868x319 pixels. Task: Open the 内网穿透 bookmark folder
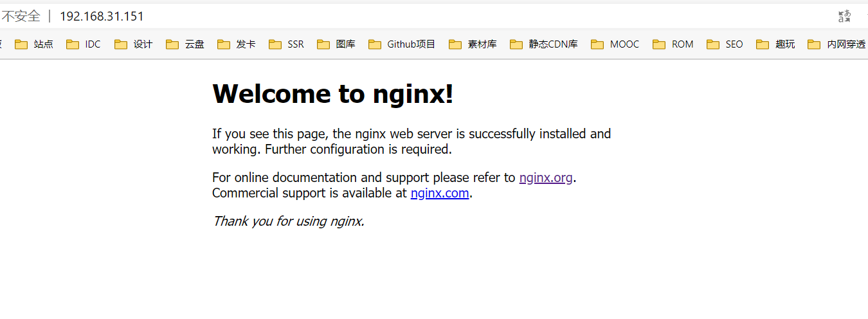pyautogui.click(x=837, y=44)
